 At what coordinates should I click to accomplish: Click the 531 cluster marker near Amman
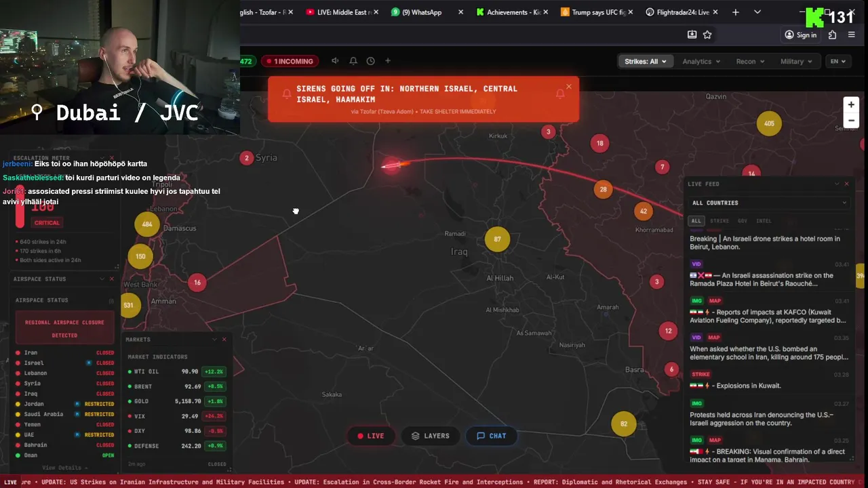tap(128, 305)
